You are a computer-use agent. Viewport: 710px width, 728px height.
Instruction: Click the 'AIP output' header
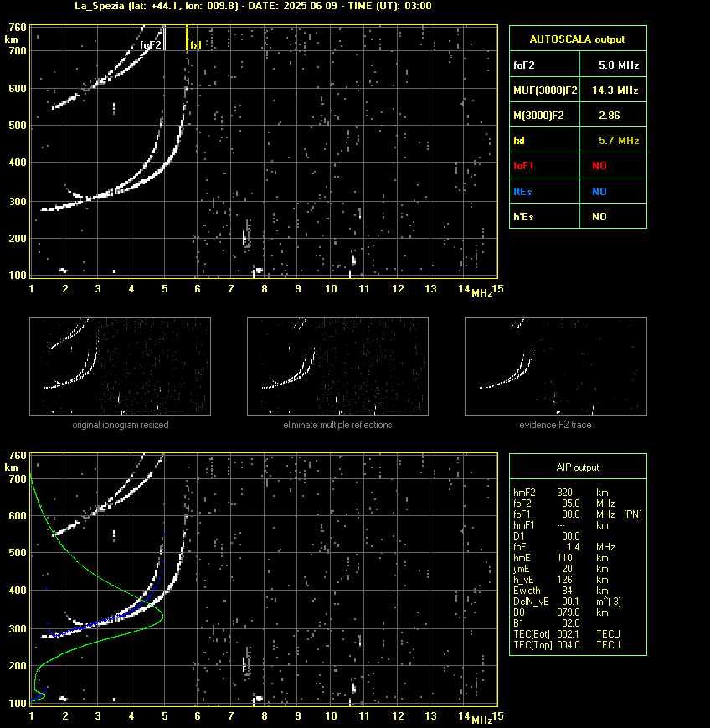point(577,467)
